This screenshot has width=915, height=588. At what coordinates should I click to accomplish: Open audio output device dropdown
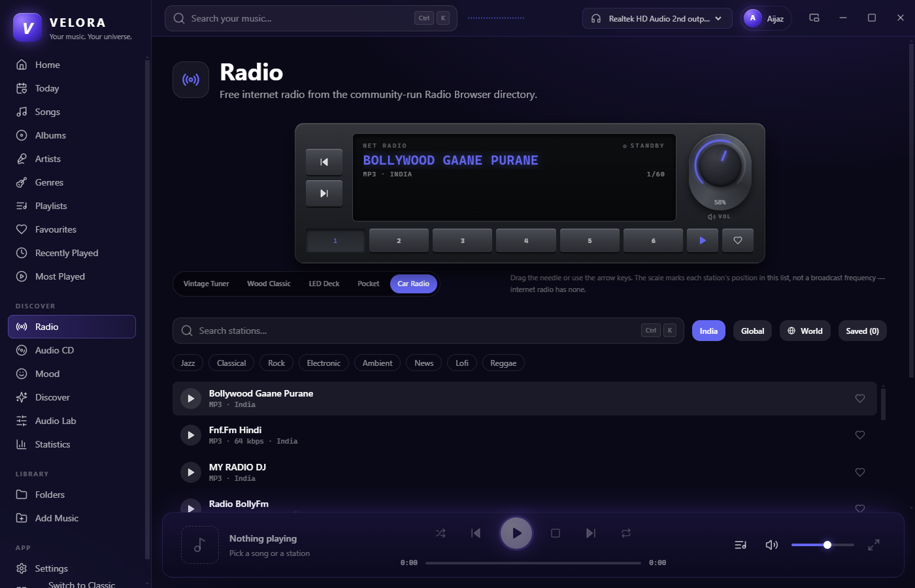657,18
